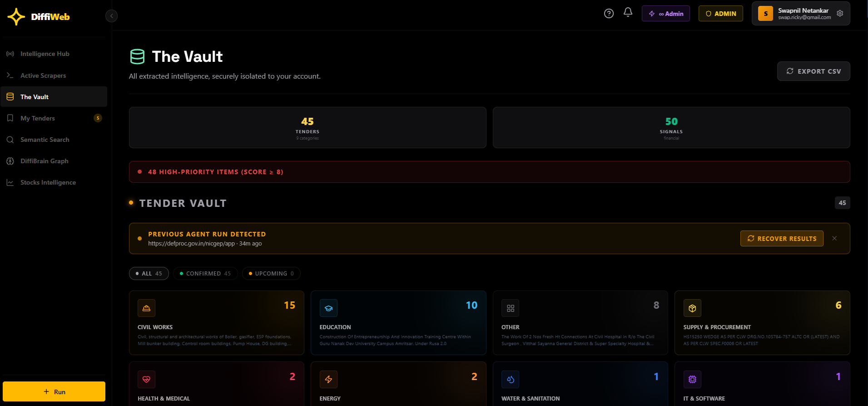Open account settings gear icon

(840, 14)
